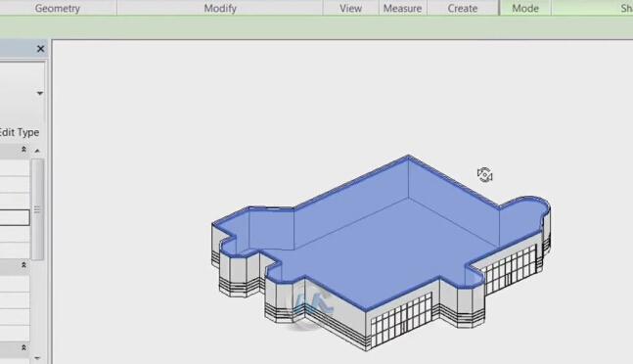The width and height of the screenshot is (633, 364).
Task: Close the Properties palette
Action: pyautogui.click(x=40, y=49)
